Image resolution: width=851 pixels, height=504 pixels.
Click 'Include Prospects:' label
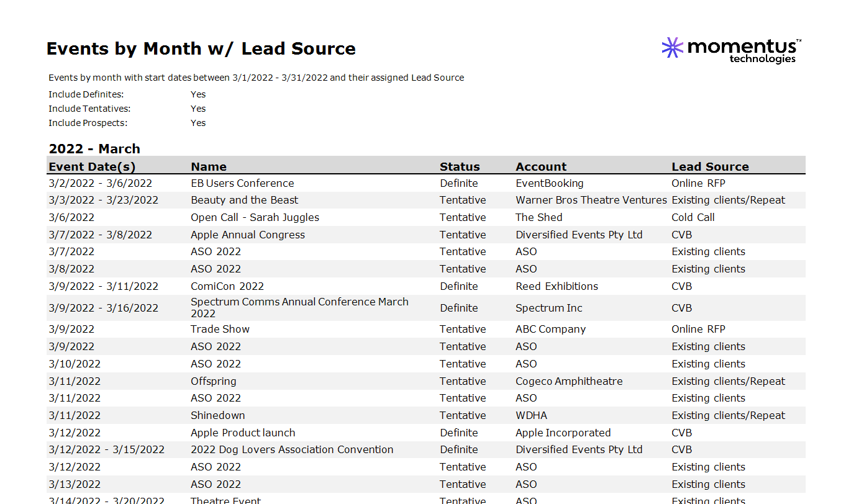(x=88, y=123)
